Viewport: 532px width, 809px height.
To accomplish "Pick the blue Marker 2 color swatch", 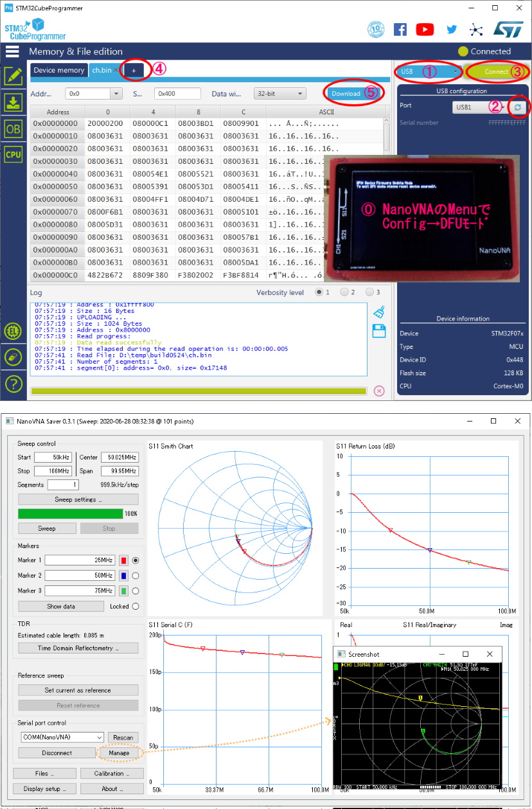I will [123, 576].
